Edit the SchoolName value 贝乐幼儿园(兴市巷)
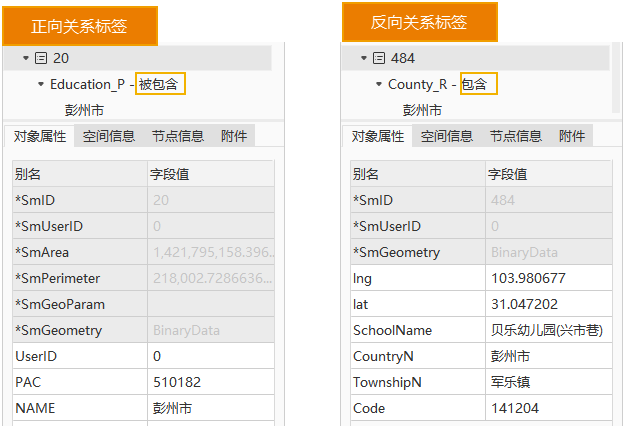Screen dimensions: 623x426 [x=546, y=330]
